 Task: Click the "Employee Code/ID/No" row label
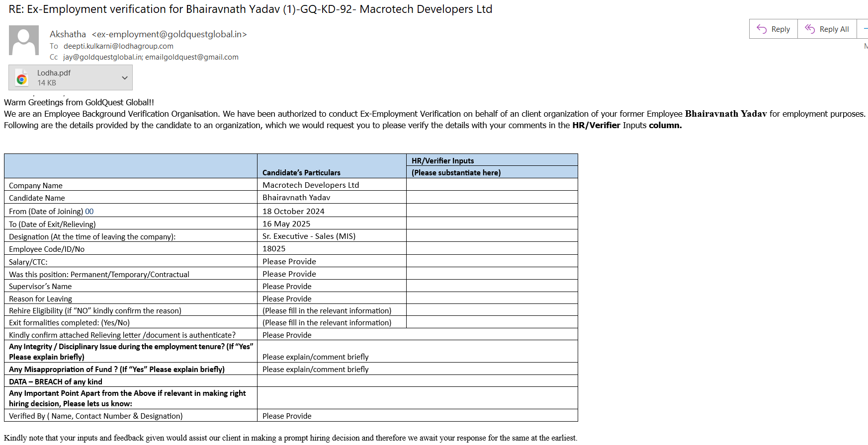(47, 249)
